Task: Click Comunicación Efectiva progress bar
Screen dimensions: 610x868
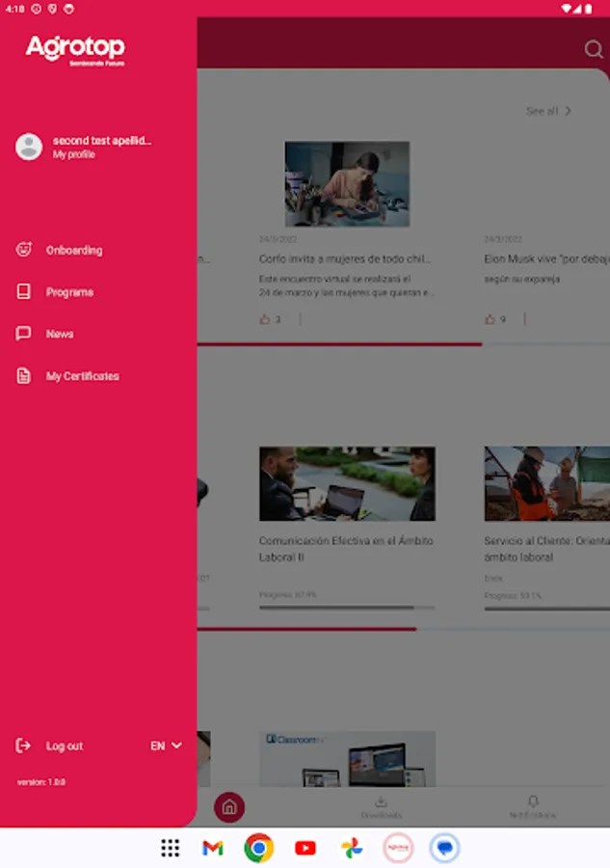Action: click(x=347, y=608)
